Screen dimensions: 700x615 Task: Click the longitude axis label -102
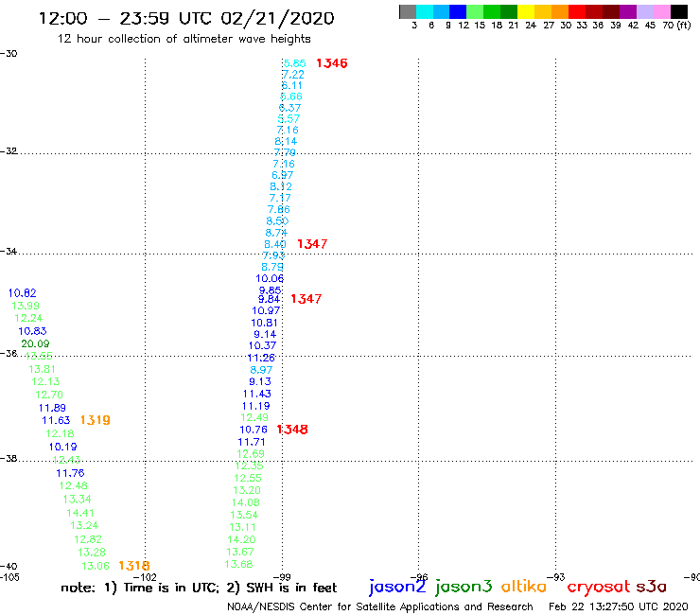pos(145,577)
